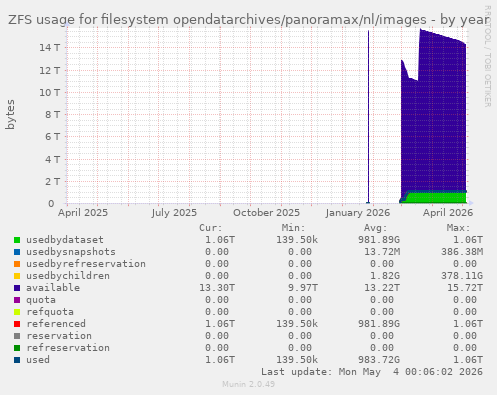Click the usedbysnapshots blue legend swatch
497x395 pixels.
[17, 252]
